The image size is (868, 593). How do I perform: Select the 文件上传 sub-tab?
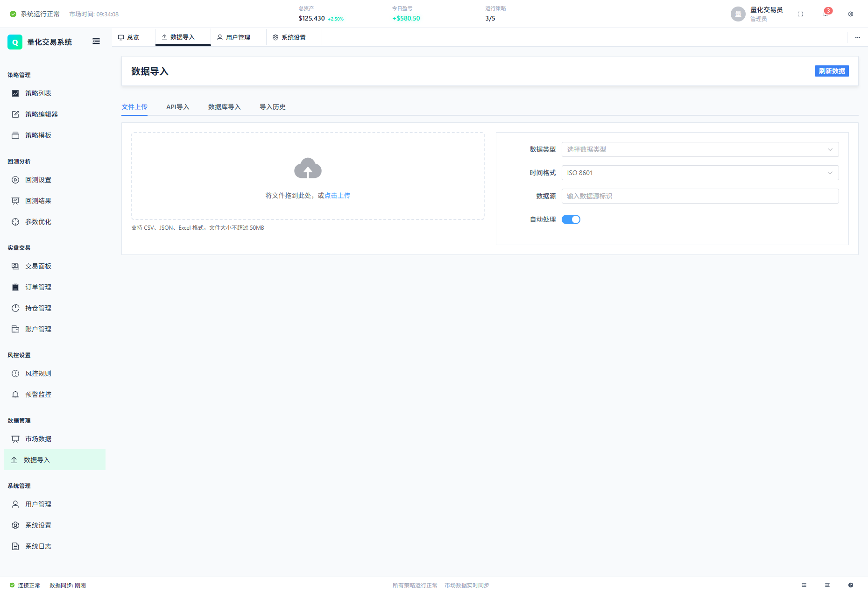[134, 107]
